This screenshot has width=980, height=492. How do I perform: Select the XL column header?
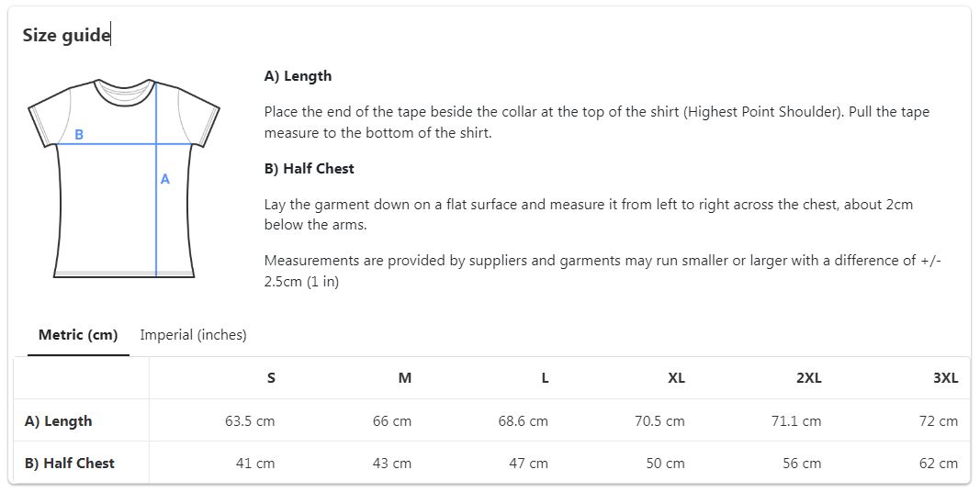676,378
